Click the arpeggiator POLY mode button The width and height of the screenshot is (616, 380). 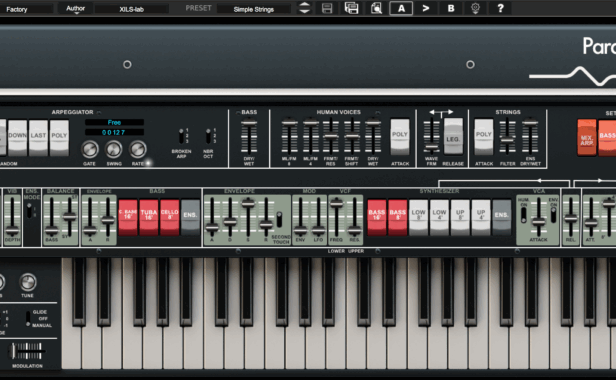click(59, 137)
